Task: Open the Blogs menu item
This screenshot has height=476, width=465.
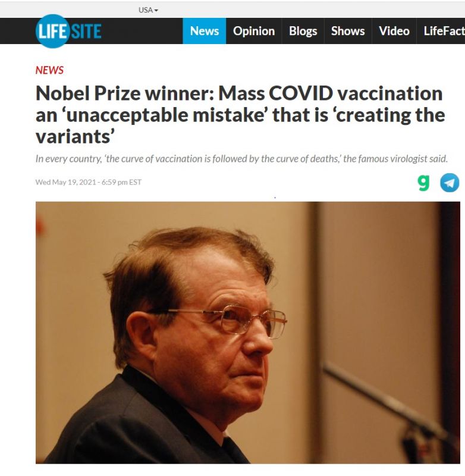Action: click(303, 31)
